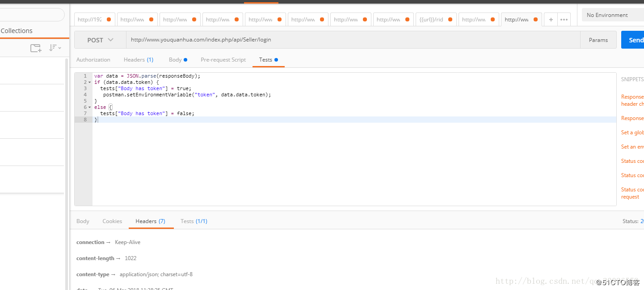Open the tab options three-dots menu

pyautogui.click(x=564, y=20)
